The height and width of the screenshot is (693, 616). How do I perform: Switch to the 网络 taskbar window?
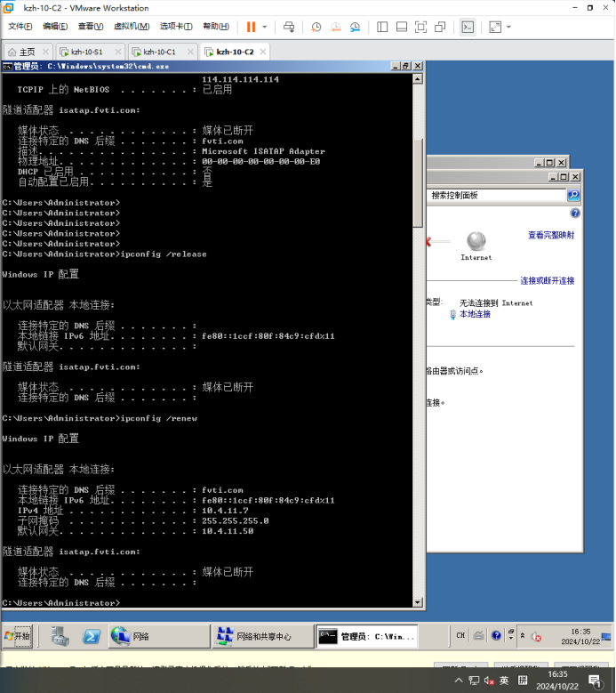pos(159,636)
